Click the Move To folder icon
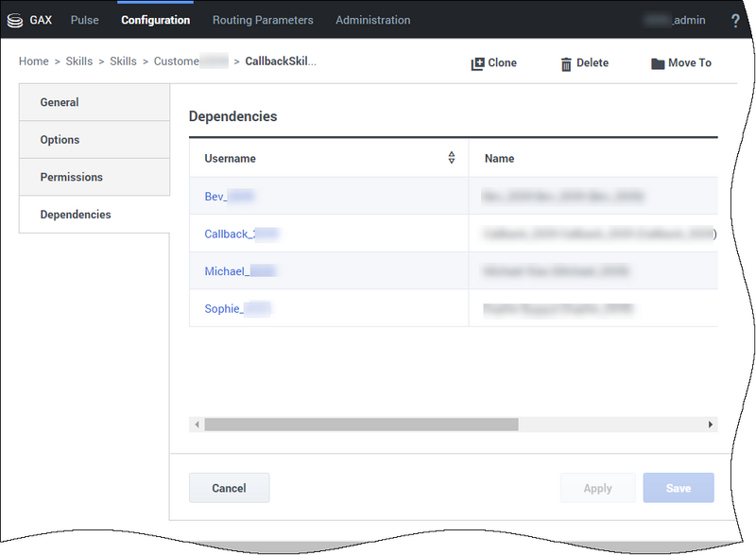The width and height of the screenshot is (756, 555). (x=658, y=63)
